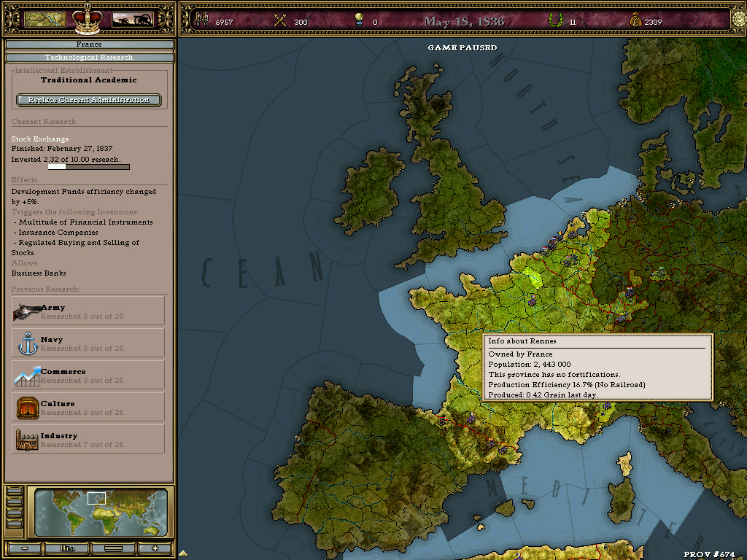Click the lightbulb research points icon
747x560 pixels.
358,21
